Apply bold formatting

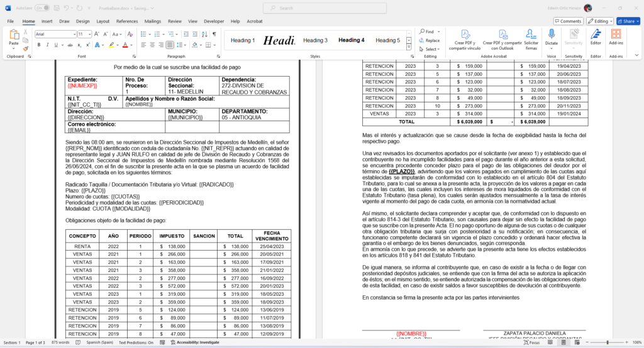click(39, 45)
